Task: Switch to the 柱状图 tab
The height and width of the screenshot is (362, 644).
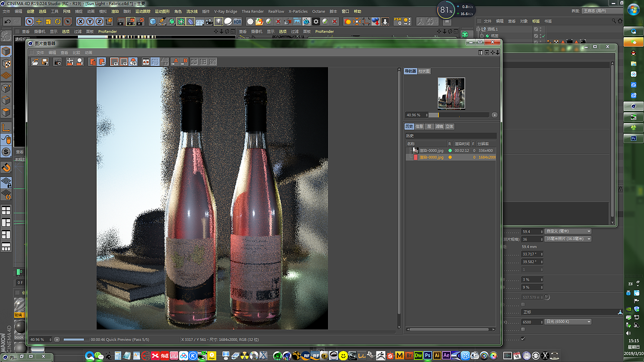Action: (424, 71)
